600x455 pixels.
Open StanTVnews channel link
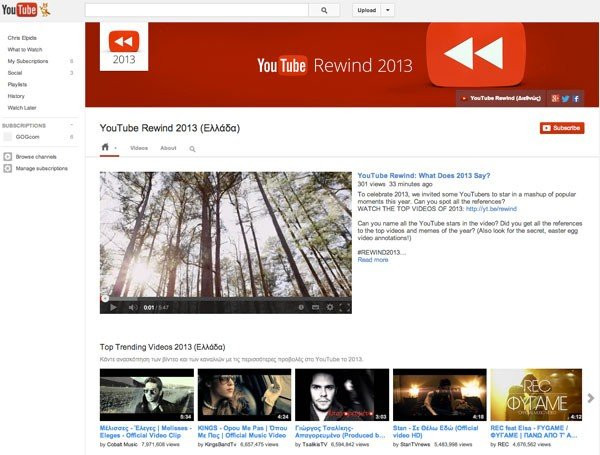click(415, 444)
